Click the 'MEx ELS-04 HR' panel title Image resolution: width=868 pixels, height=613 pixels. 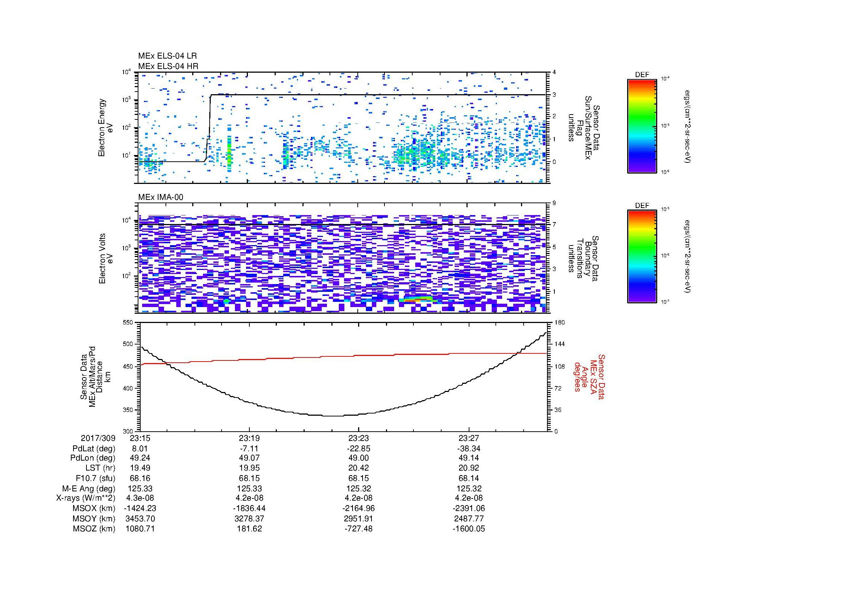(x=168, y=66)
